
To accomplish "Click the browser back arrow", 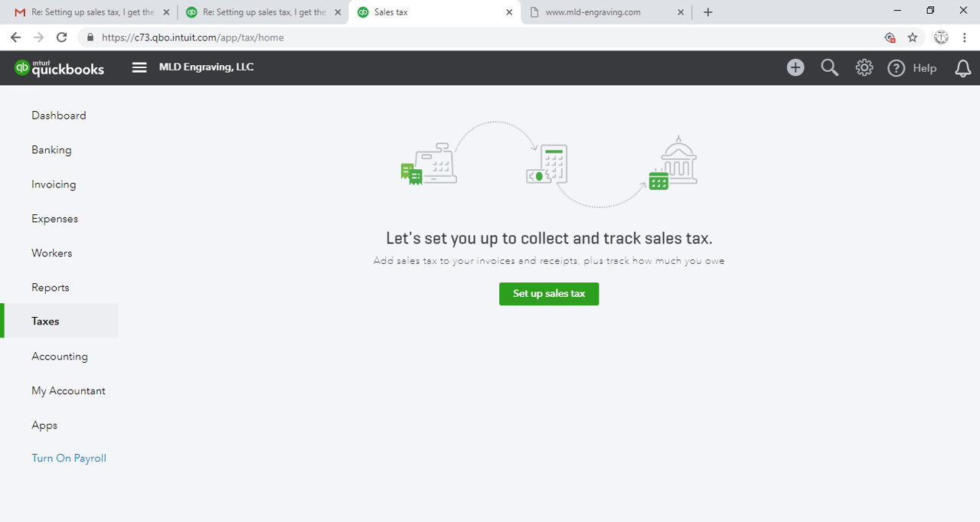I will [15, 37].
